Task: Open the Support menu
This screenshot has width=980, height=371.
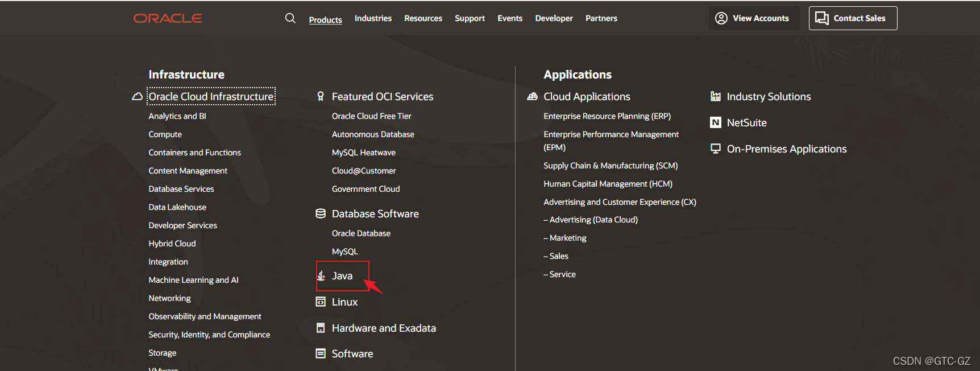Action: pos(470,18)
